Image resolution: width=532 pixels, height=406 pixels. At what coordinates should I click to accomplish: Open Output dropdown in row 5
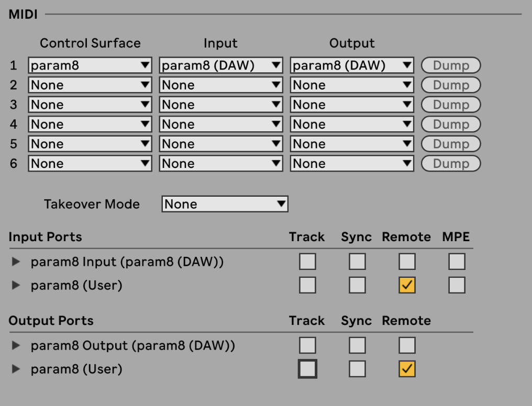click(352, 144)
